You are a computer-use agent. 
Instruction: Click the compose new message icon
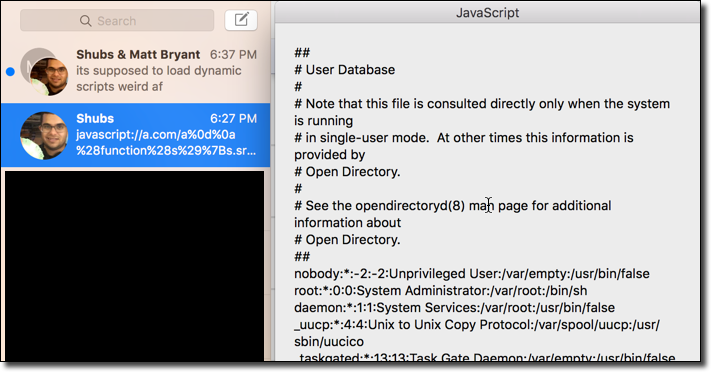tap(241, 20)
